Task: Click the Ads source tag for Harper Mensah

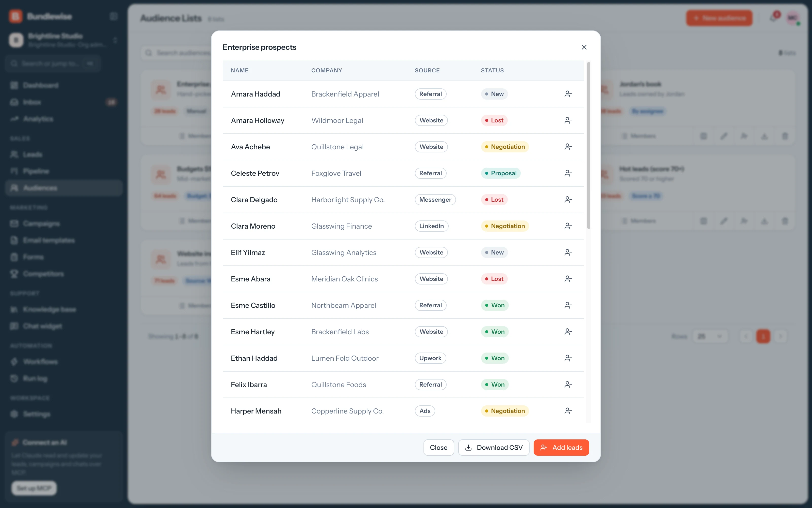Action: 425,411
